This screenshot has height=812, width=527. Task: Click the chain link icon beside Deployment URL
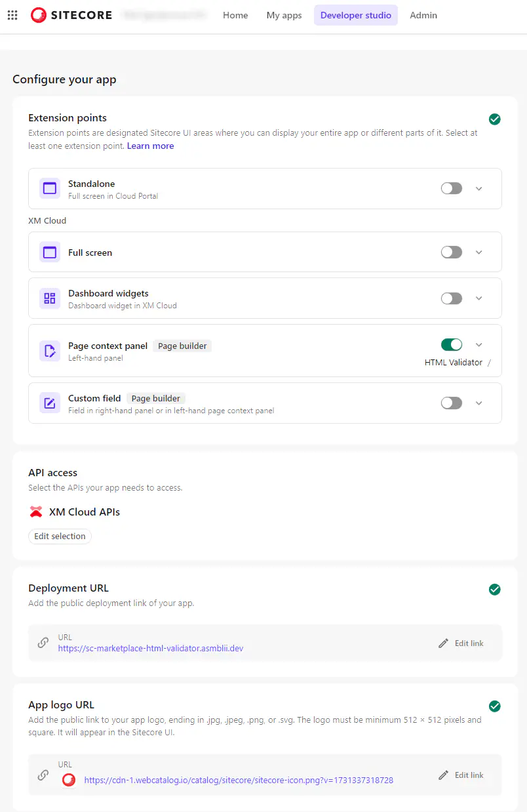[x=43, y=643]
